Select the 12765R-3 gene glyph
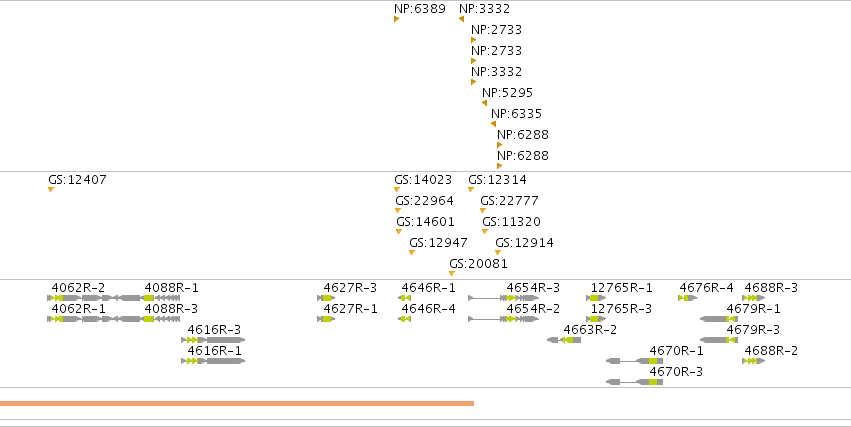The image size is (851, 427). [x=596, y=319]
